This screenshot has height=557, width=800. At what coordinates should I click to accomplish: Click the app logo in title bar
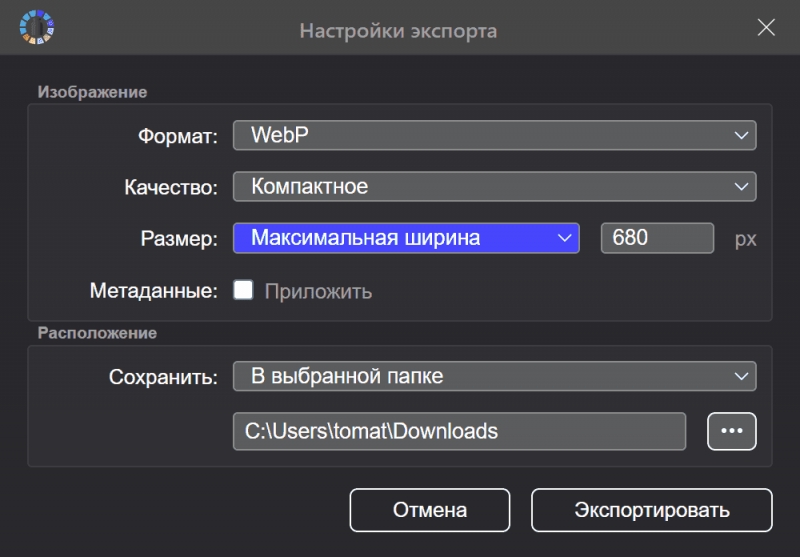tap(37, 27)
